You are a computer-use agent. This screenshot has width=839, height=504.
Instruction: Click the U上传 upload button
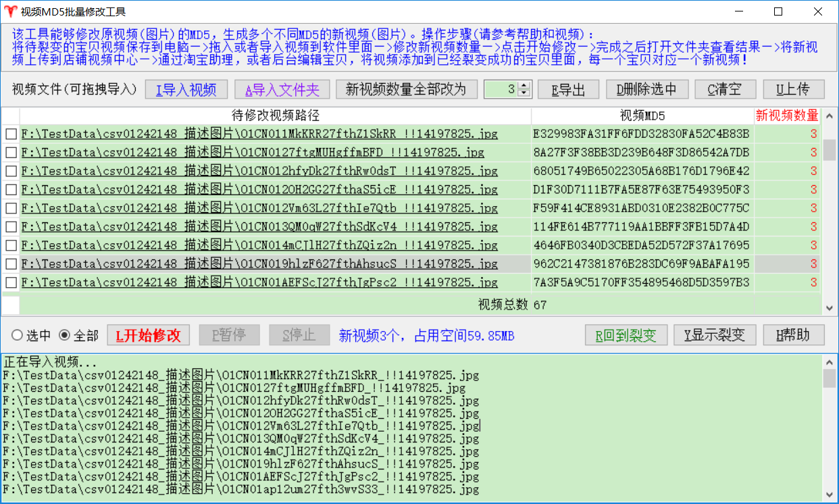pos(794,90)
